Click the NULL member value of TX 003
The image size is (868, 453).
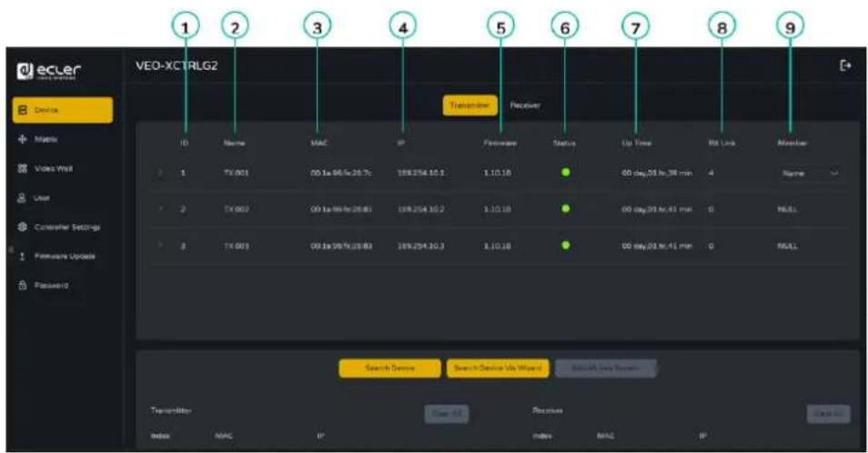click(787, 247)
